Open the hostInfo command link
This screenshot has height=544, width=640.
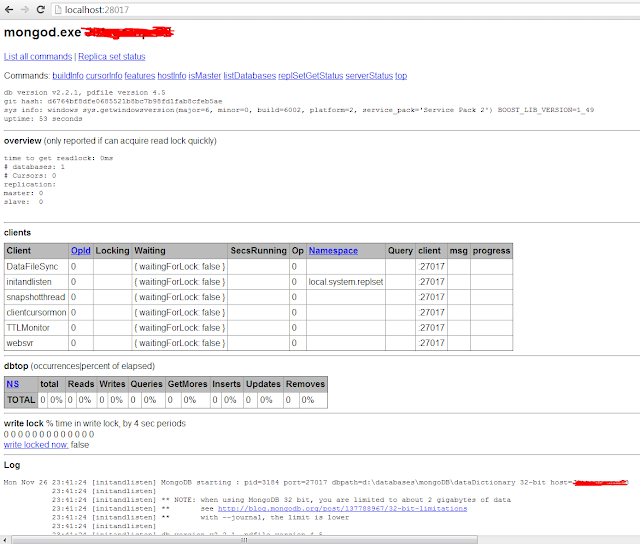coord(172,75)
